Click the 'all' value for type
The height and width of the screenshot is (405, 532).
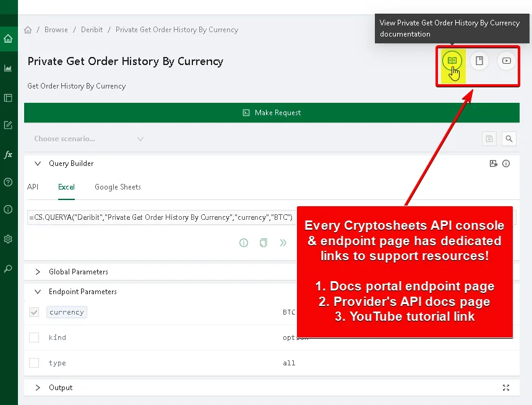tap(289, 363)
